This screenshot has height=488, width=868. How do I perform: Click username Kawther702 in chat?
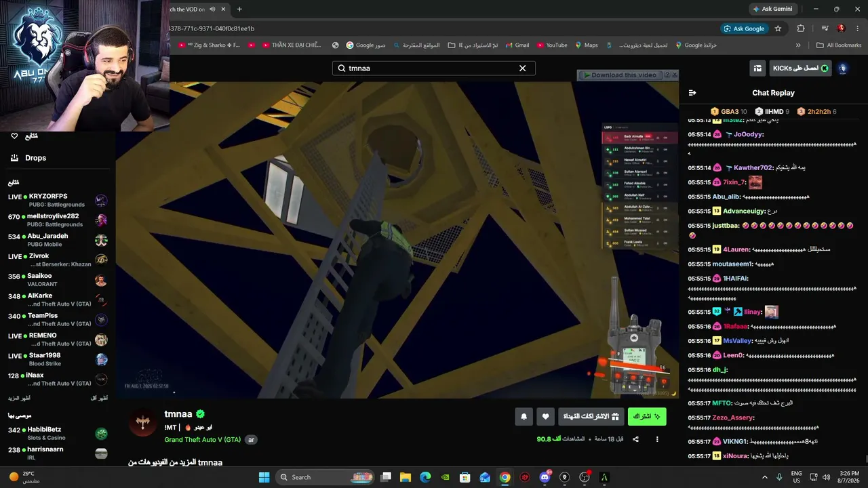tap(753, 167)
